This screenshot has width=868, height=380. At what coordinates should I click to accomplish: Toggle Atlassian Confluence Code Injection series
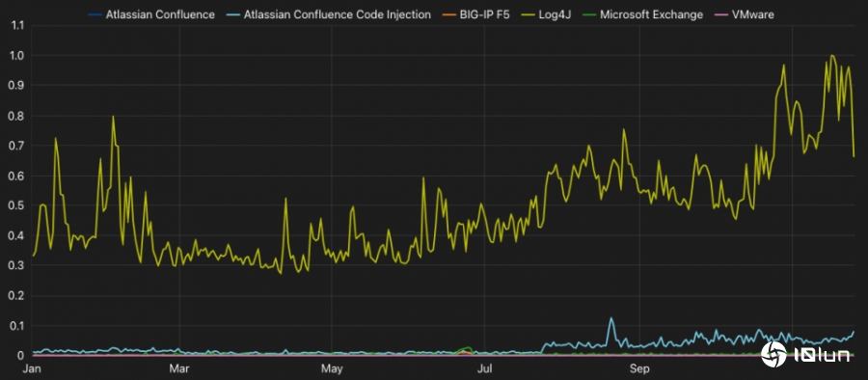pos(329,14)
